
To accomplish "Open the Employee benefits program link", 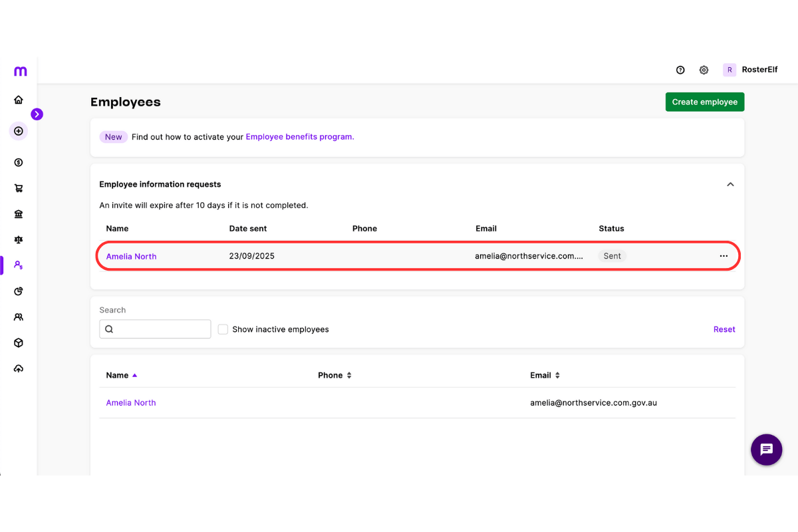I will 299,136.
